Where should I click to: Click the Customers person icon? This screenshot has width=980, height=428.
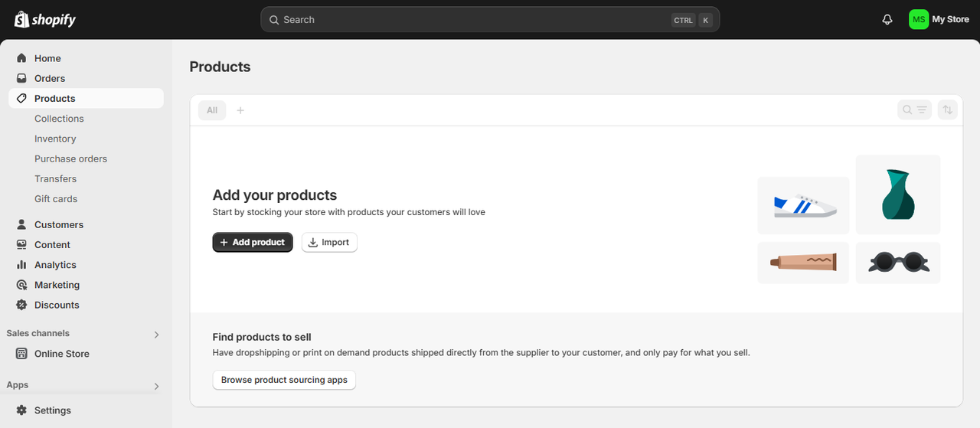point(21,224)
